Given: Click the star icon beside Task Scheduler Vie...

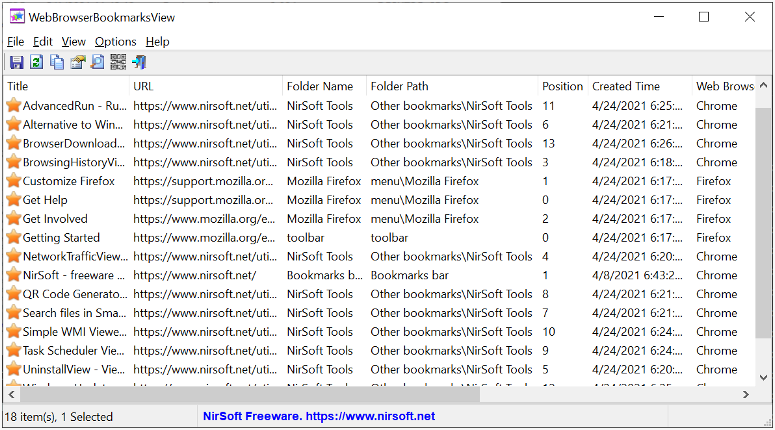Looking at the screenshot, I should (13, 350).
